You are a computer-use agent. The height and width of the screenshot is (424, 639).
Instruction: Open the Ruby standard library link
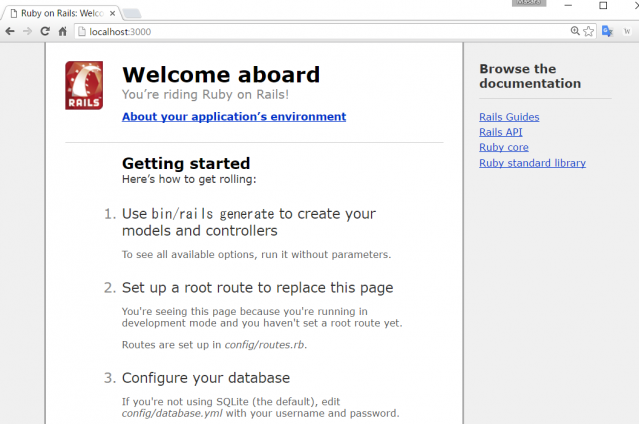click(532, 163)
